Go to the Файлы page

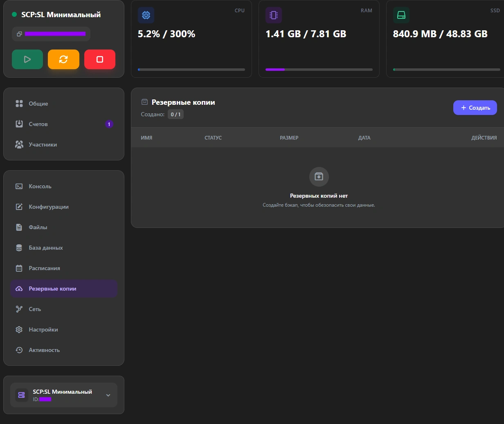[64, 227]
